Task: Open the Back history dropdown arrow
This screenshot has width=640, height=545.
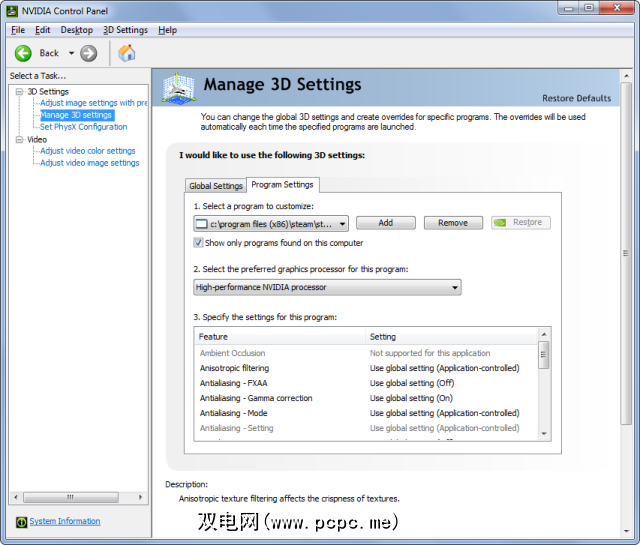Action: (x=71, y=53)
